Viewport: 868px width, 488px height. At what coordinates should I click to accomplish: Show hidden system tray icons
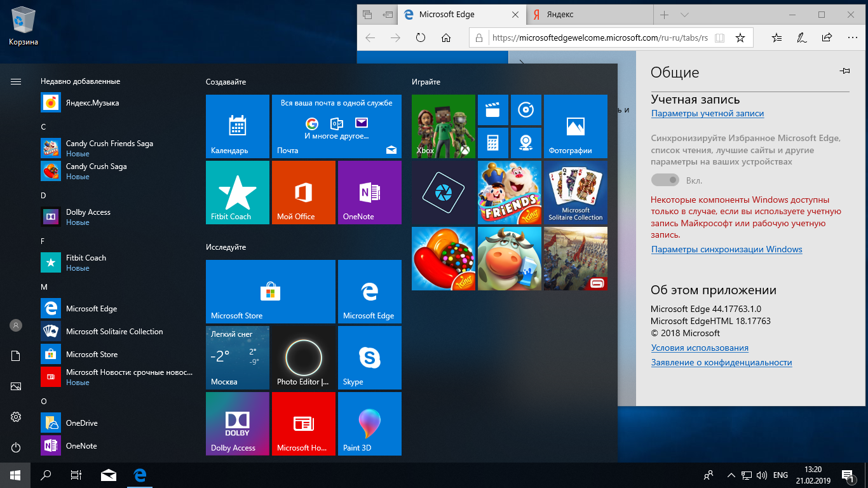pyautogui.click(x=731, y=475)
